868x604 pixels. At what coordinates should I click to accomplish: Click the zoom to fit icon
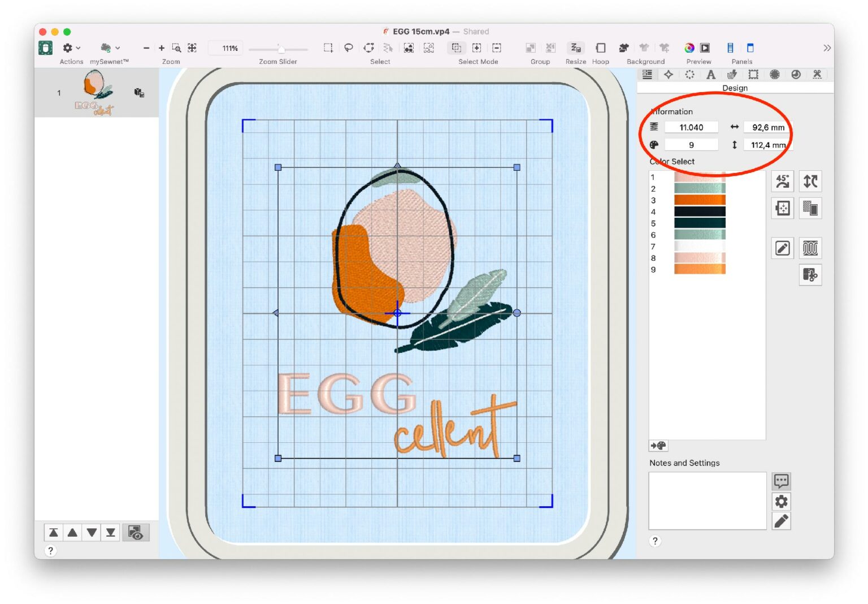192,48
